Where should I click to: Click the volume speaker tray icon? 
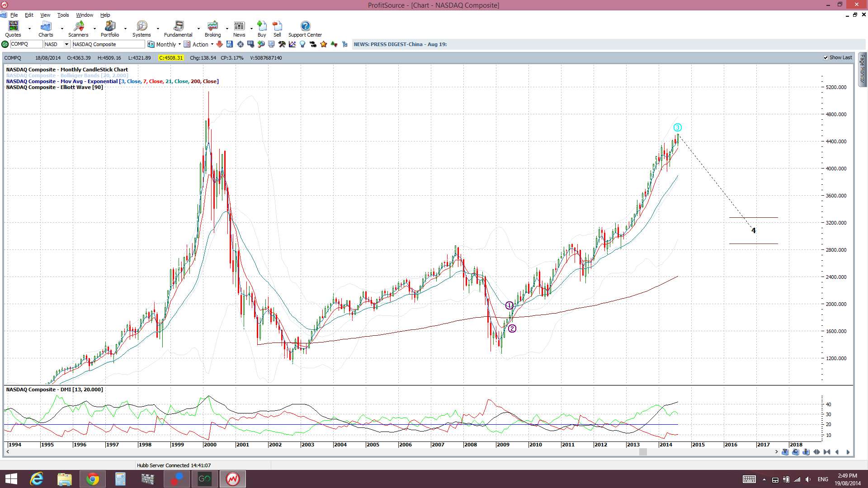(808, 479)
